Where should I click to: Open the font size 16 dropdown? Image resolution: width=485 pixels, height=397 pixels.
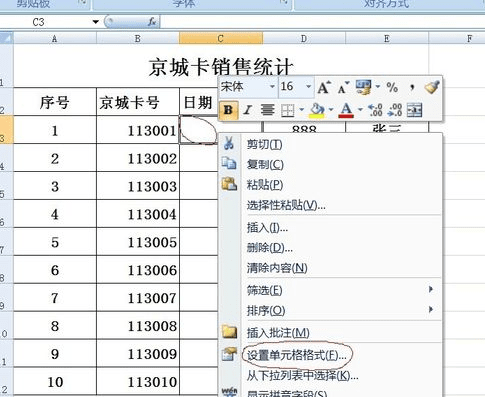coord(309,87)
